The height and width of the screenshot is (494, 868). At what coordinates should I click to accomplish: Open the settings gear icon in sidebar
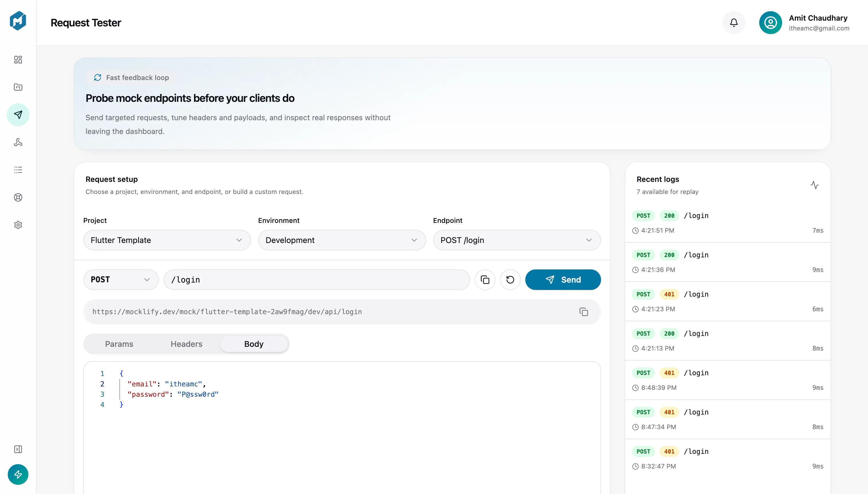(x=18, y=225)
